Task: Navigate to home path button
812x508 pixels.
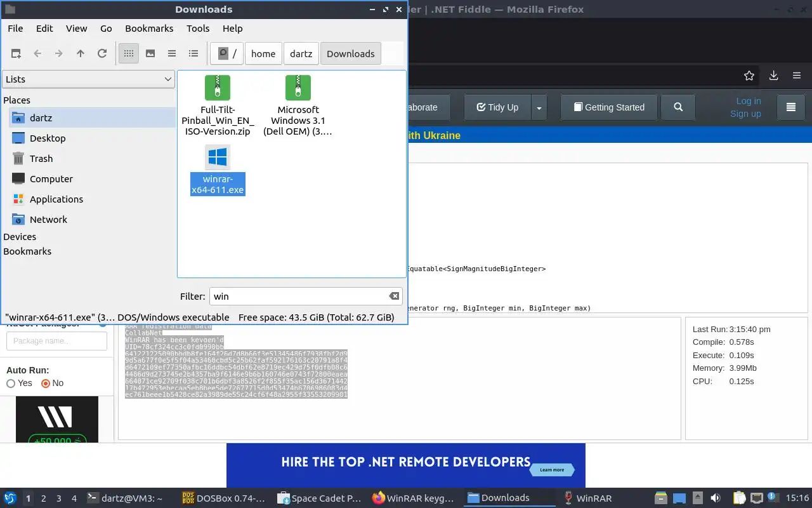Action: click(263, 54)
